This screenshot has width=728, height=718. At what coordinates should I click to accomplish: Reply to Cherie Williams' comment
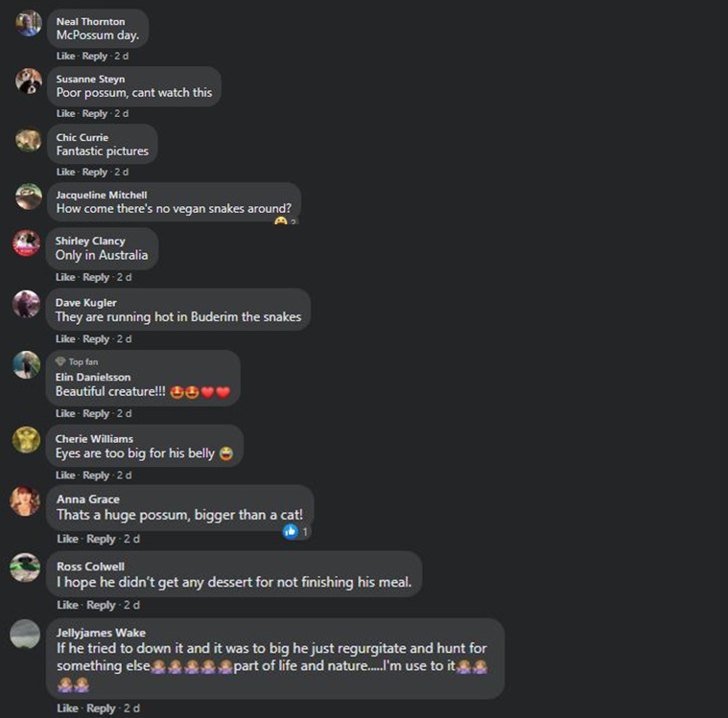(x=96, y=475)
